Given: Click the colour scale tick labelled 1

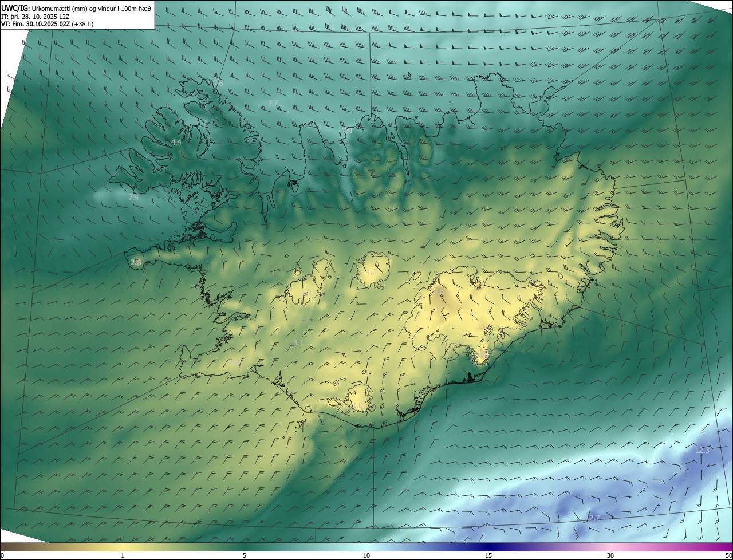Looking at the screenshot, I should 123,556.
